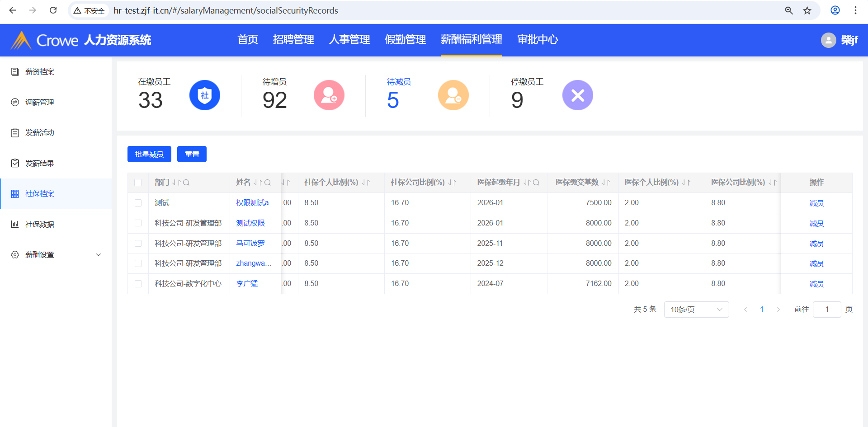Image resolution: width=868 pixels, height=427 pixels.
Task: Click the page number jump input field
Action: pyautogui.click(x=826, y=310)
